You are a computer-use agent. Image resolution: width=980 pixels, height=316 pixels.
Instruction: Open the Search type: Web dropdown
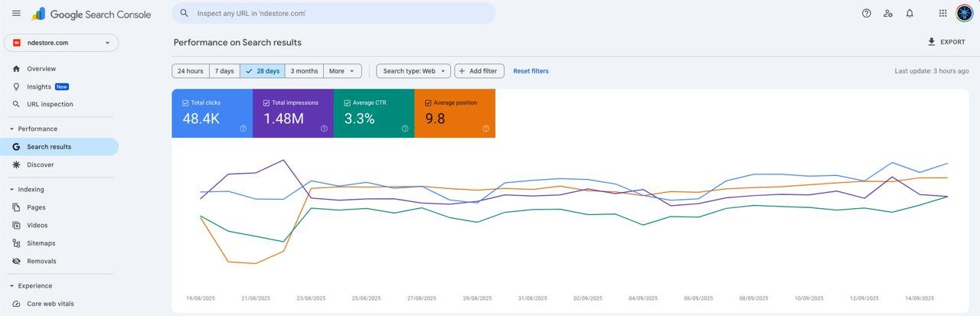[x=413, y=71]
